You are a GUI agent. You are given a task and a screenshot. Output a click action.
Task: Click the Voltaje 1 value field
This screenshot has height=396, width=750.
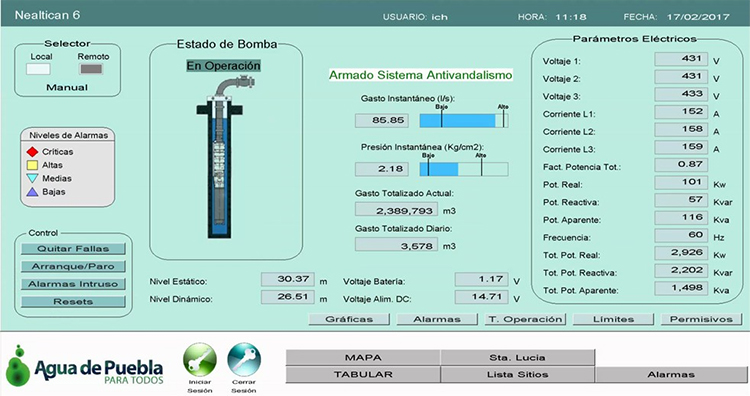coord(681,59)
